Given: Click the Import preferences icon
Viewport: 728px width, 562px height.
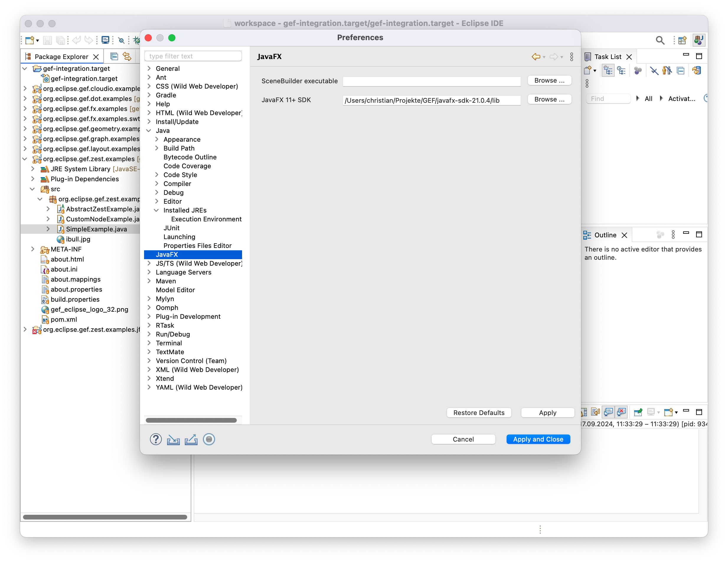Looking at the screenshot, I should point(173,439).
